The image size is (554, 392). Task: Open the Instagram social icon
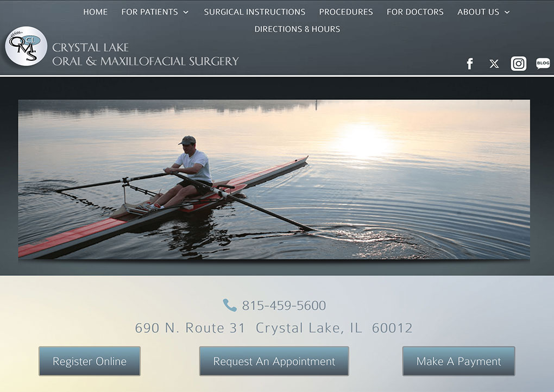click(x=518, y=64)
